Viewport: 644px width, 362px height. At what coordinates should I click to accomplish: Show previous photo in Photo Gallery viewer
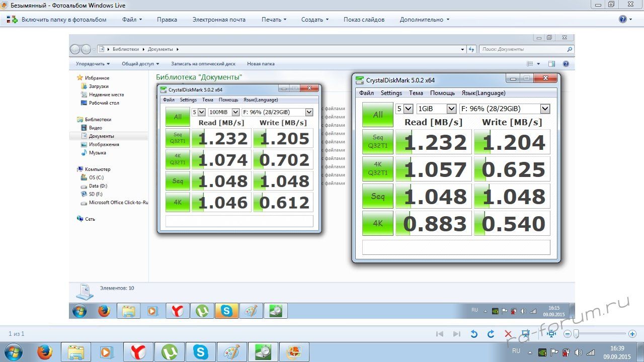click(x=440, y=334)
